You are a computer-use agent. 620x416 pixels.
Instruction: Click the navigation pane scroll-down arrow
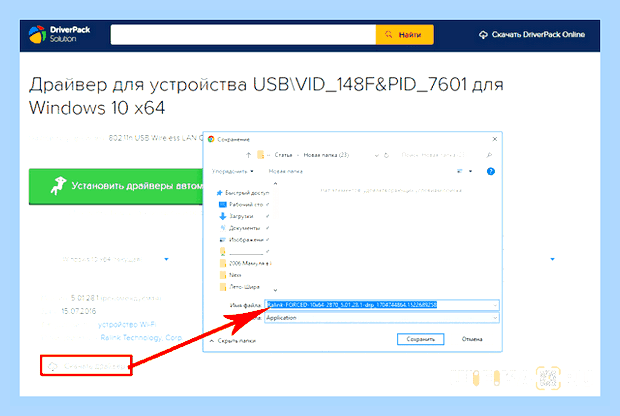(x=275, y=290)
